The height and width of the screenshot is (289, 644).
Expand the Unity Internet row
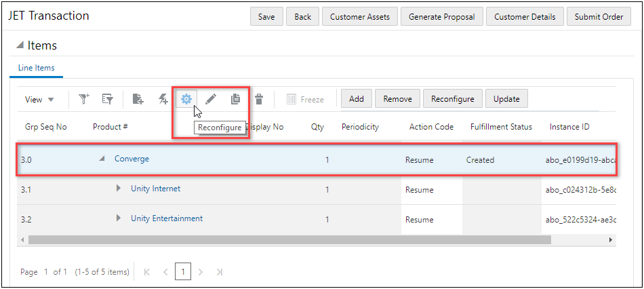point(119,189)
